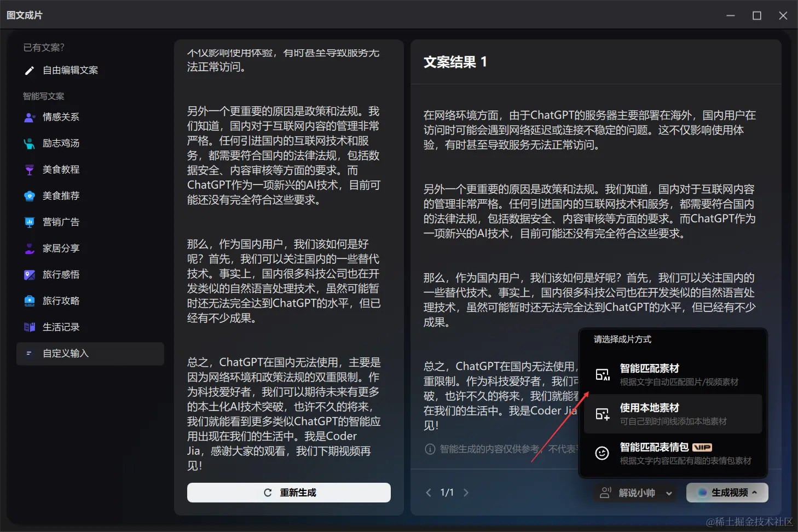Select the 营销广告 icon
Screen dimensions: 798x532
[x=30, y=222]
